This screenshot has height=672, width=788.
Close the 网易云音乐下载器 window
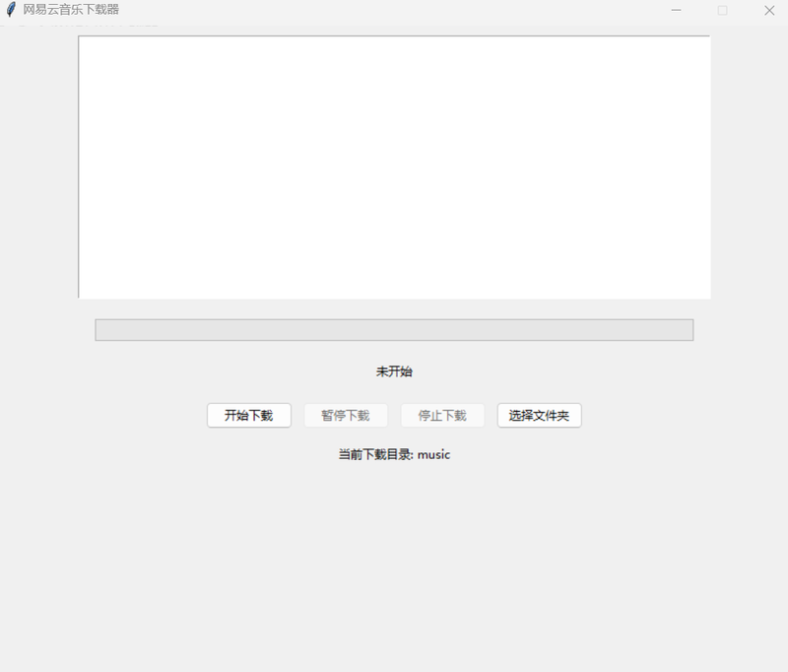click(769, 10)
